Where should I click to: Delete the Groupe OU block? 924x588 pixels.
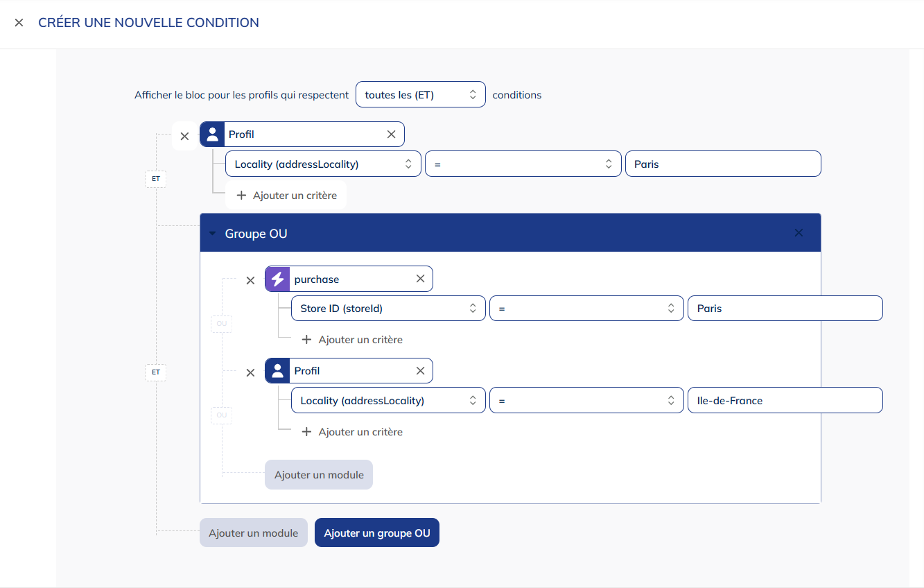click(x=799, y=233)
